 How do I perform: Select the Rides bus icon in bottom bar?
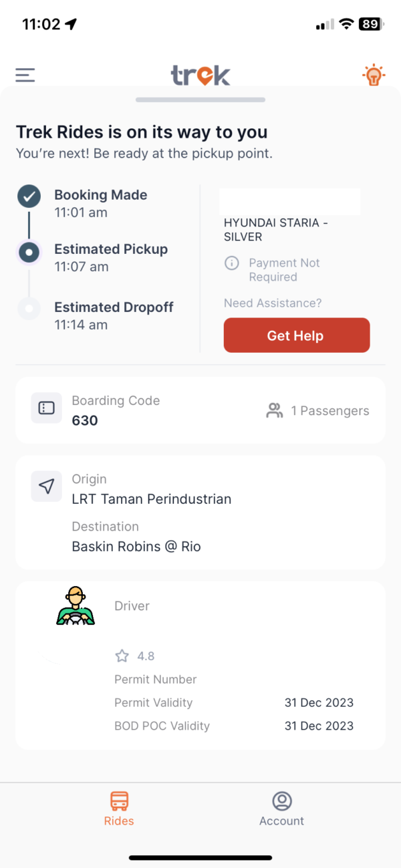pos(119,799)
